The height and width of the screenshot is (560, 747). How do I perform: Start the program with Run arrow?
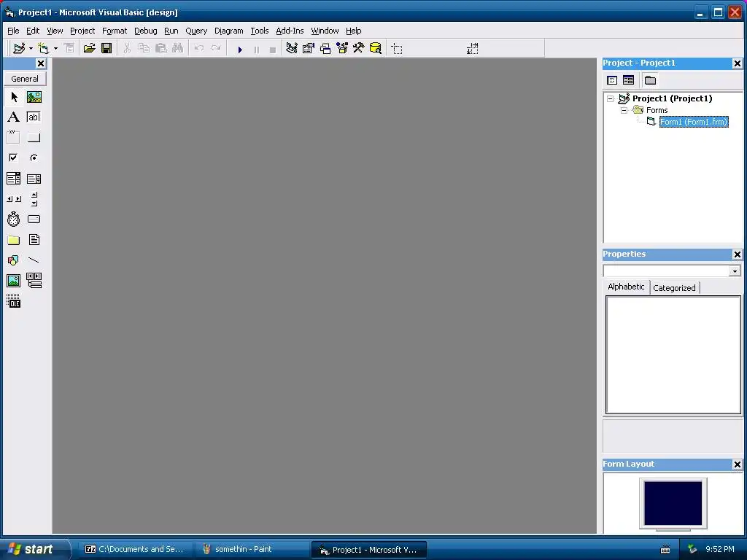click(x=240, y=49)
